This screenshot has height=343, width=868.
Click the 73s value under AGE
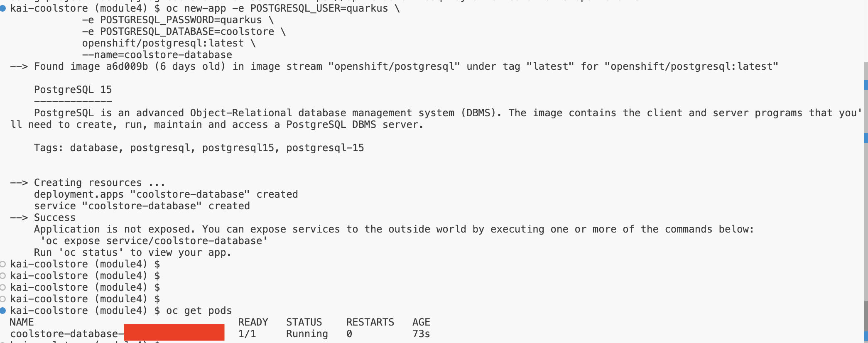tap(421, 334)
